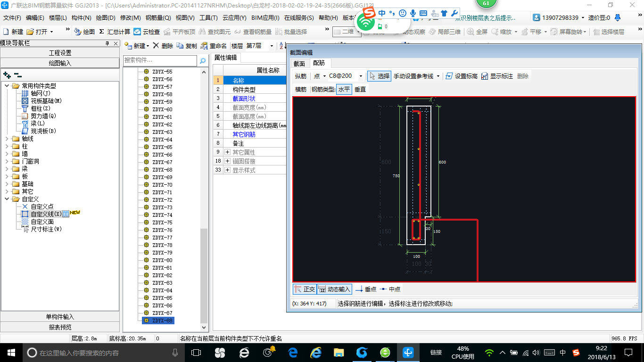
Task: Open File Explorer from taskbar
Action: pos(339,352)
